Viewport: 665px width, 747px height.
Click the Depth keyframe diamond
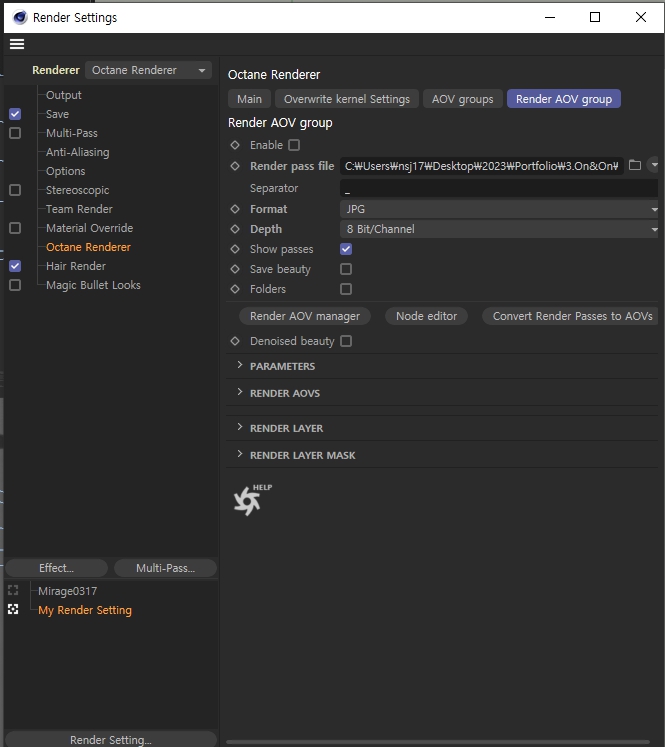click(235, 229)
